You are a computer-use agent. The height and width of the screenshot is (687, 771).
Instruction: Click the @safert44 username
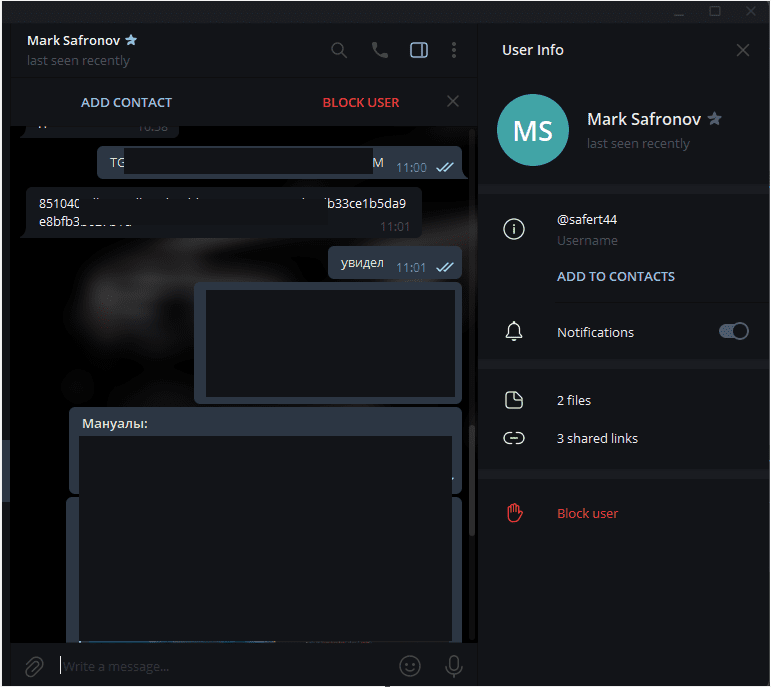coord(587,219)
